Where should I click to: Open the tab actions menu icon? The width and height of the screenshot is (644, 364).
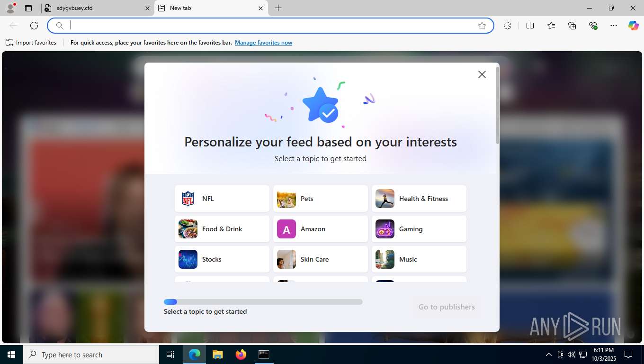(28, 8)
